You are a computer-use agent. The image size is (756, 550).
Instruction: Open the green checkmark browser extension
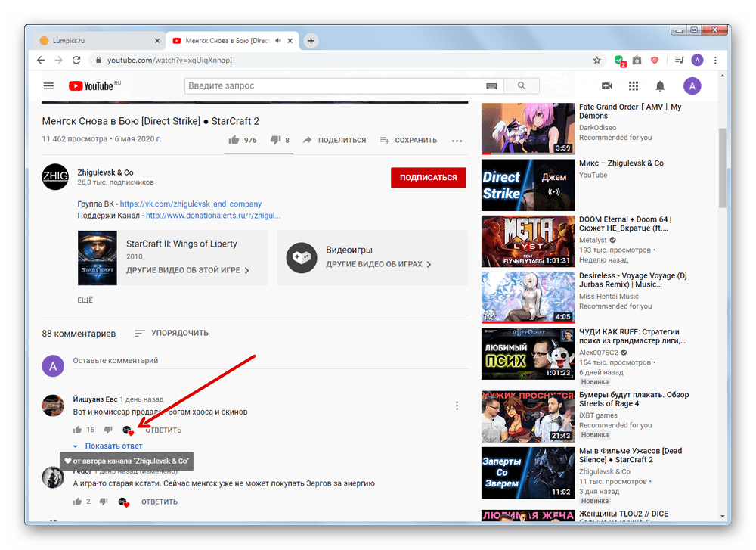(x=620, y=61)
